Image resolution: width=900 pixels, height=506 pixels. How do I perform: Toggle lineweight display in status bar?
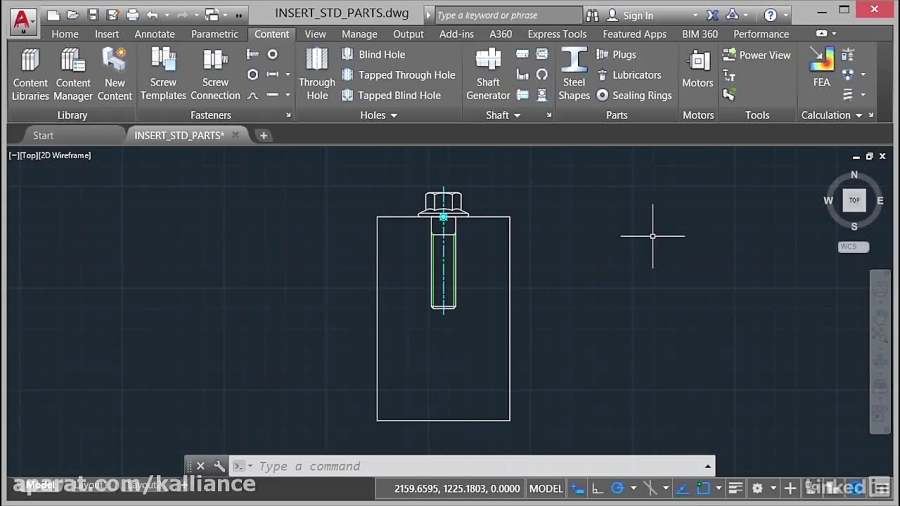coord(735,489)
